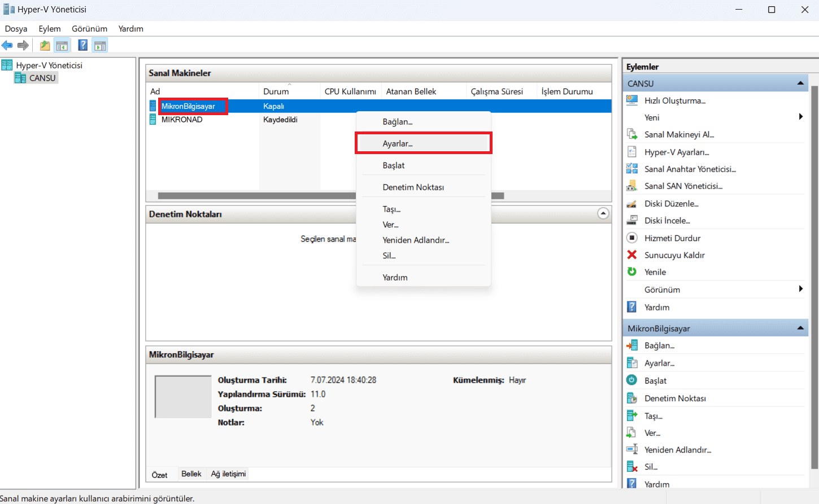Image resolution: width=819 pixels, height=504 pixels.
Task: Choose Ver in the context menu
Action: point(424,225)
